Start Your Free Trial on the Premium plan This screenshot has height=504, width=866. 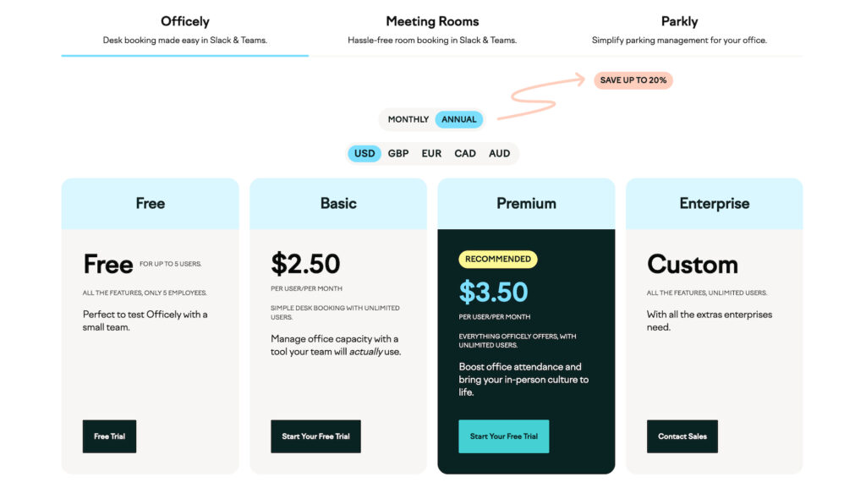coord(503,436)
